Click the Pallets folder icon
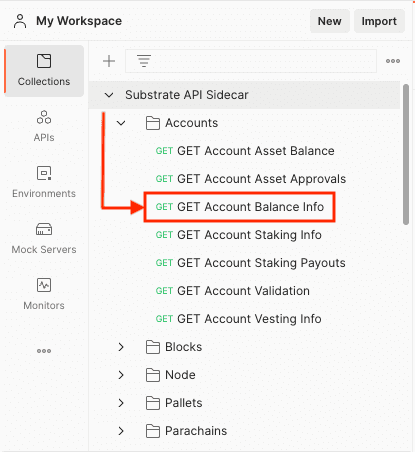Image resolution: width=415 pixels, height=452 pixels. [x=153, y=403]
